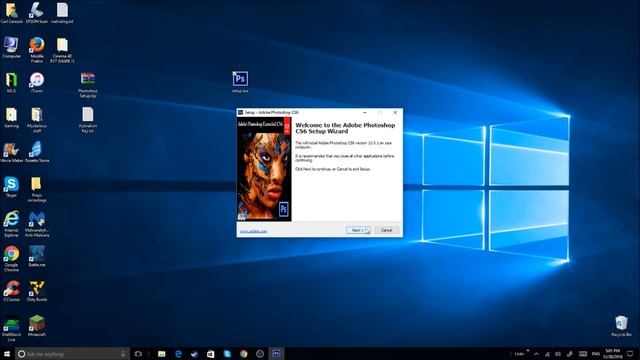Open File Explorer from the taskbar
Viewport: 640px width, 360px height.
[x=162, y=354]
